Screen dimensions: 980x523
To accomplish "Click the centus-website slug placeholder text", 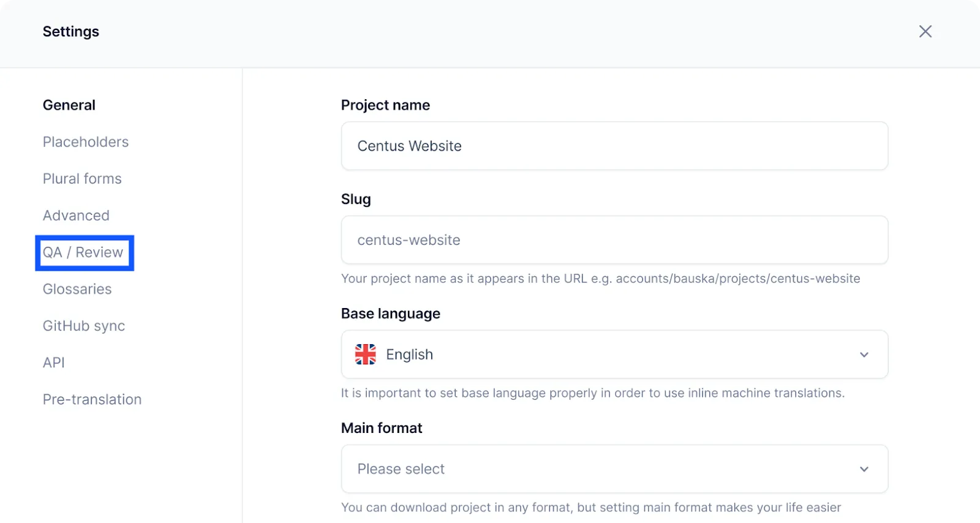I will [408, 240].
